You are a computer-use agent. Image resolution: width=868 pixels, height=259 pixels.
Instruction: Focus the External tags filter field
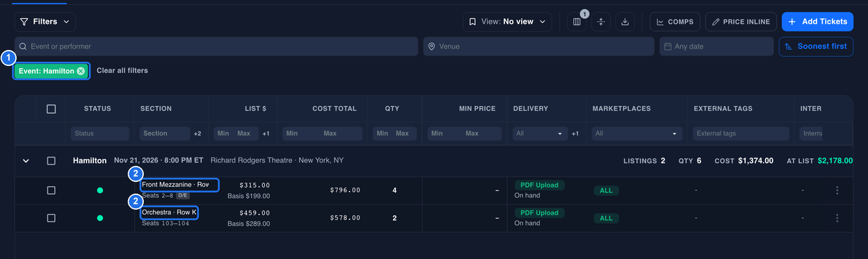[741, 133]
